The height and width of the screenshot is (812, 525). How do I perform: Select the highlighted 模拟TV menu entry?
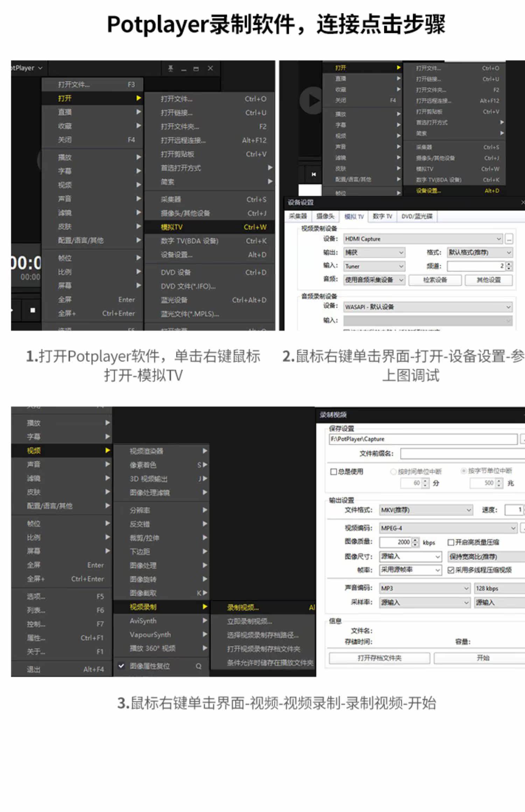(x=210, y=227)
